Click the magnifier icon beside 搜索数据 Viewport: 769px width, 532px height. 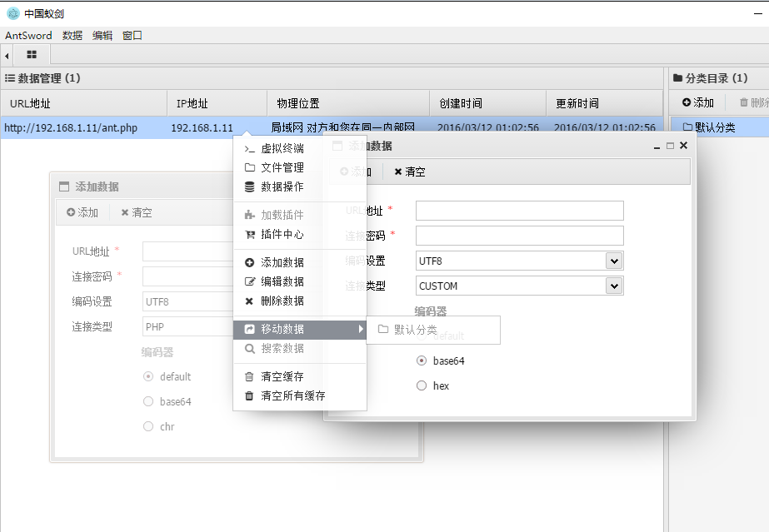click(250, 349)
